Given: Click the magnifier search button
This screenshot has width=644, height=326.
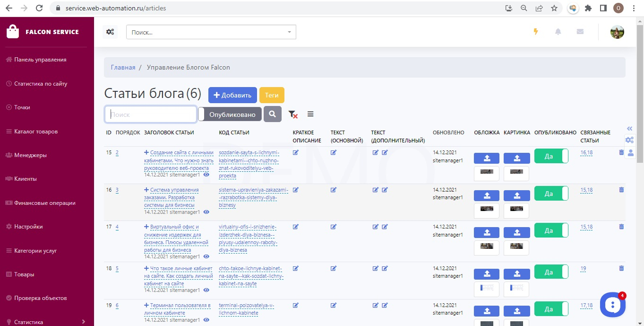Looking at the screenshot, I should tap(272, 114).
